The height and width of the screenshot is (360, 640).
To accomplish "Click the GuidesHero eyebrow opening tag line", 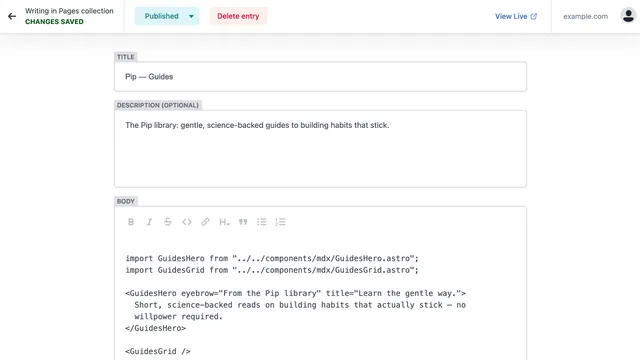I will click(x=296, y=293).
